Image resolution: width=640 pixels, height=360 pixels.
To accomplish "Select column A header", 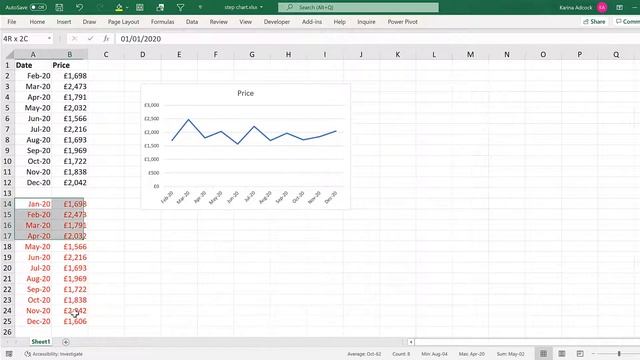I will click(33, 54).
